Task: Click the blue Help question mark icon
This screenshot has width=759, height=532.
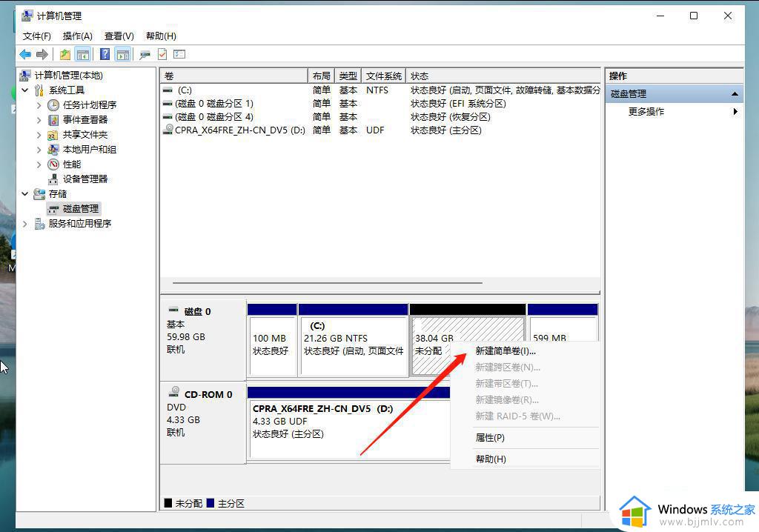Action: 105,54
